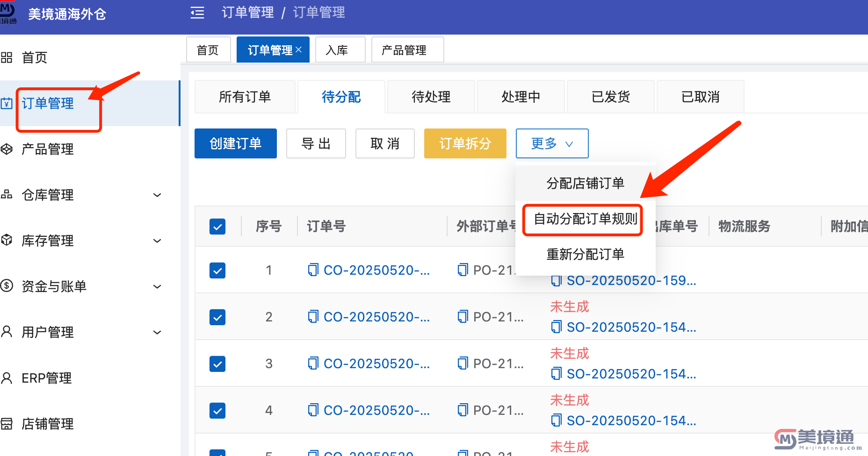Image resolution: width=868 pixels, height=456 pixels.
Task: Uncheck the row 1 checkbox
Action: click(217, 271)
